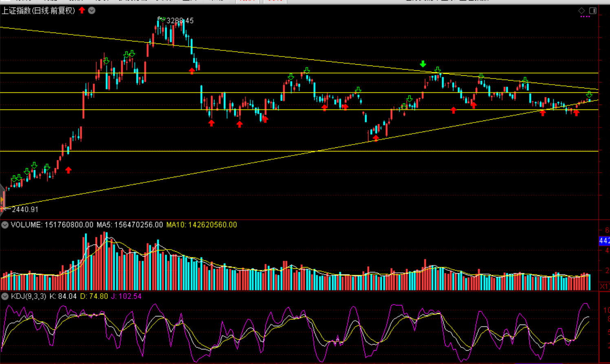The height and width of the screenshot is (364, 610).
Task: Click the icon at bottom-left of price chart
Action: [x=2, y=200]
